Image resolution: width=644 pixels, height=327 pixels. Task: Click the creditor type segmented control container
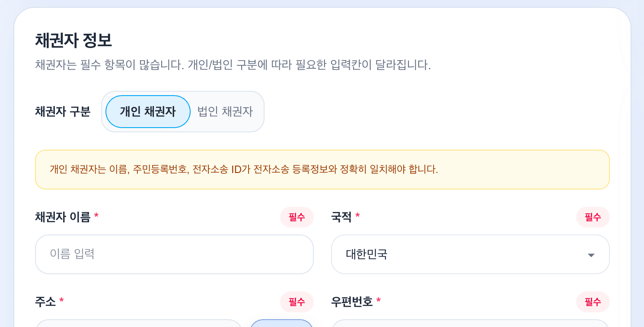pyautogui.click(x=182, y=112)
